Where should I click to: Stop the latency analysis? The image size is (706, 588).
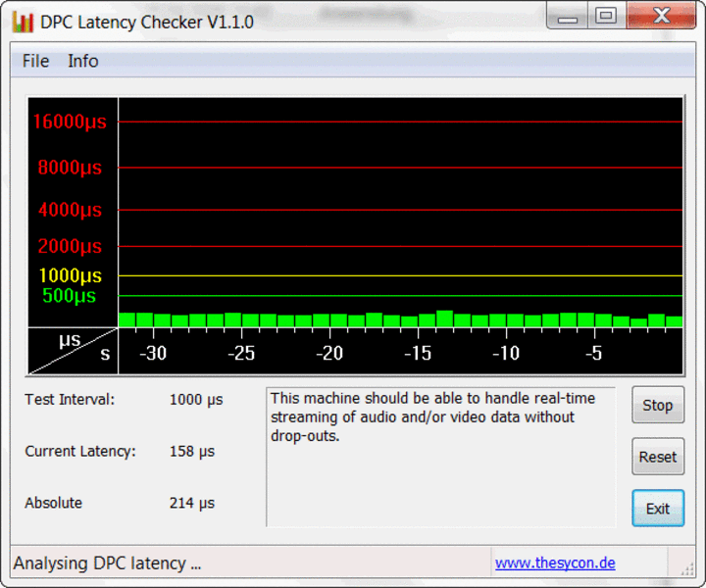[x=658, y=405]
